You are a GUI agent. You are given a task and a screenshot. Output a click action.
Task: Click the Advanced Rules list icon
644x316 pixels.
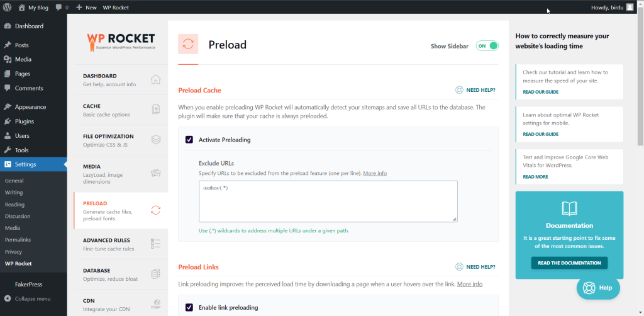coord(156,243)
